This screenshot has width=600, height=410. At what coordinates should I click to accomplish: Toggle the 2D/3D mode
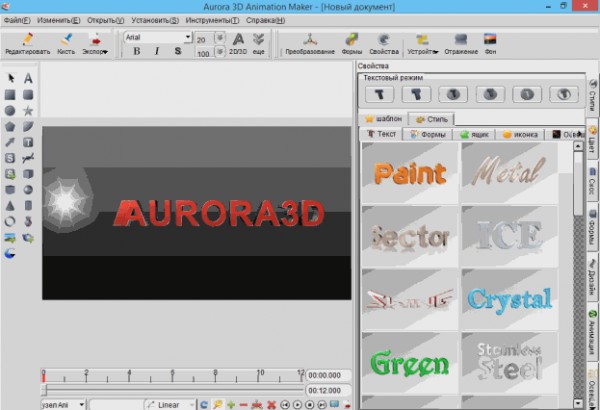coord(238,43)
